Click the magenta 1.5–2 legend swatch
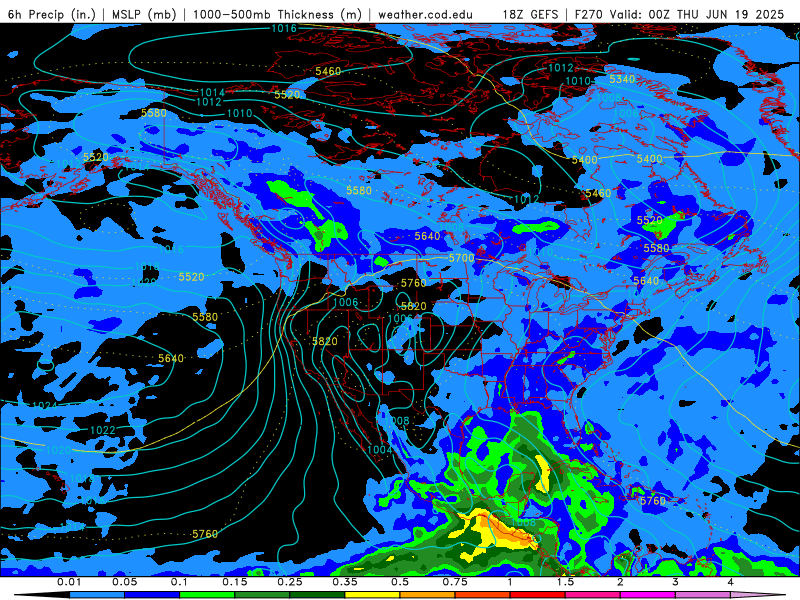 (x=593, y=596)
